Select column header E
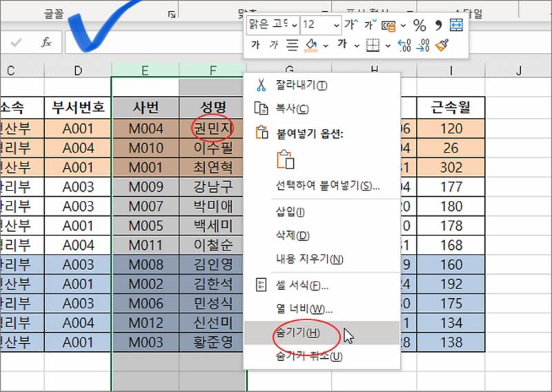The image size is (552, 392). click(146, 70)
